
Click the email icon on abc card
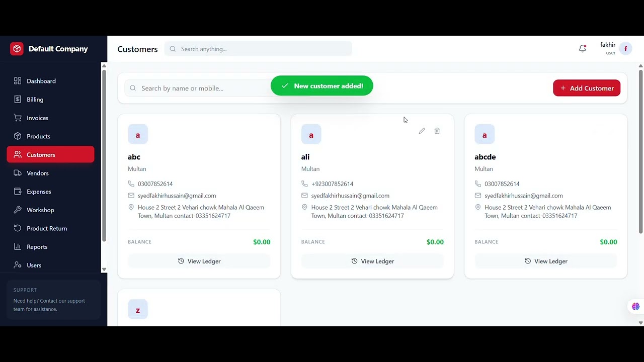[131, 196]
